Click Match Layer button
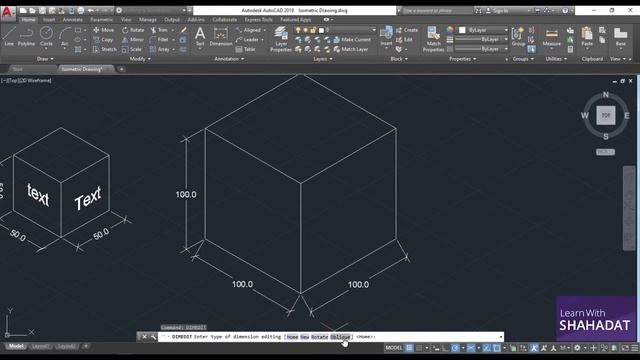 pyautogui.click(x=351, y=49)
